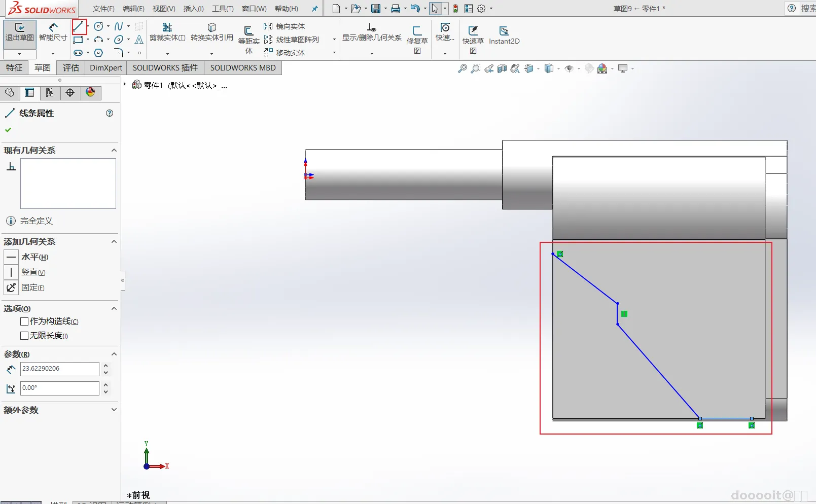Open the Insert menu
The image size is (816, 504).
pyautogui.click(x=193, y=9)
